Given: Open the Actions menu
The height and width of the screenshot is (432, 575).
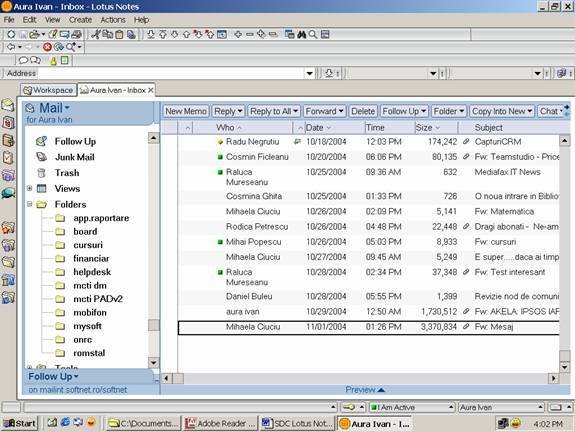Looking at the screenshot, I should click(x=113, y=20).
